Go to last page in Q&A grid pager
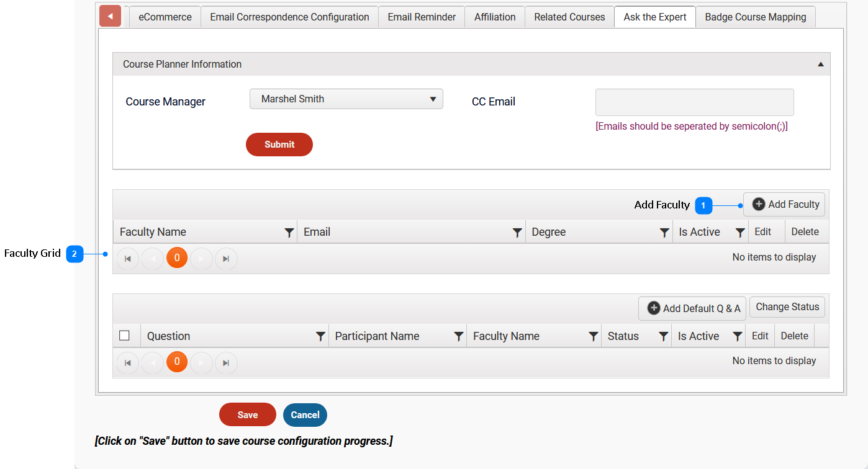Image resolution: width=868 pixels, height=469 pixels. tap(226, 363)
